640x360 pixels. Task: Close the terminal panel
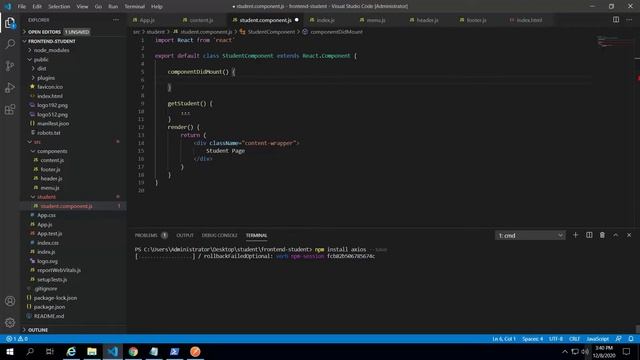(x=629, y=235)
